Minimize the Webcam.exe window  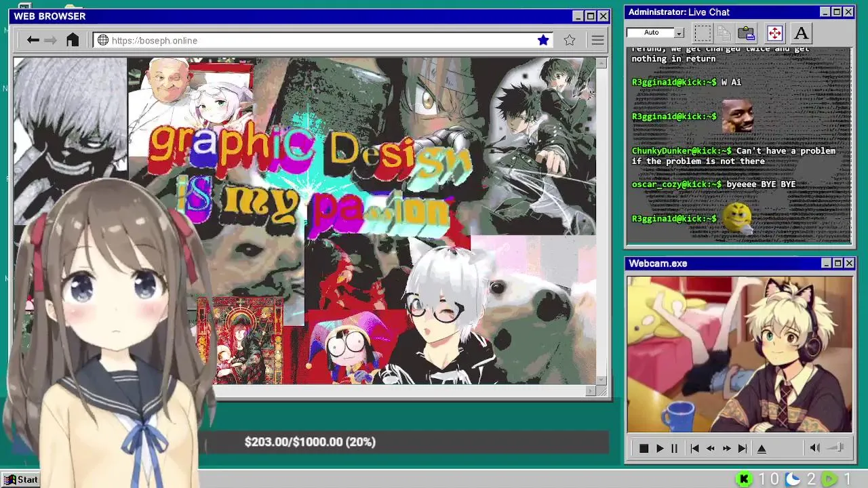tap(827, 263)
